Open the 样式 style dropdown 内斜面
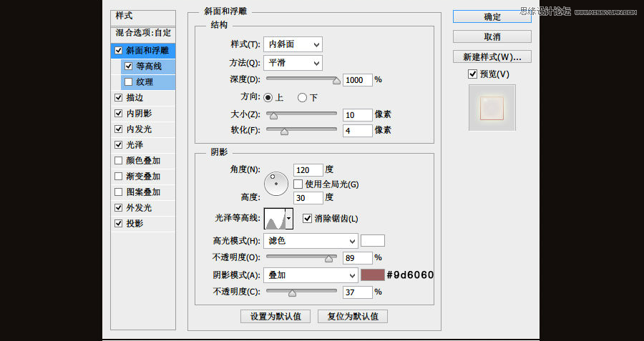The width and height of the screenshot is (644, 341). [293, 44]
